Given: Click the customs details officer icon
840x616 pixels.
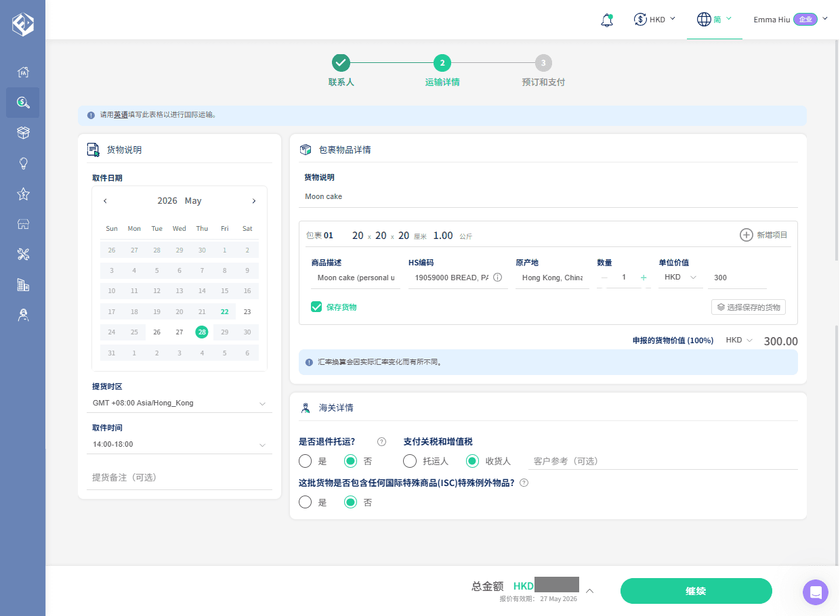Looking at the screenshot, I should (306, 408).
